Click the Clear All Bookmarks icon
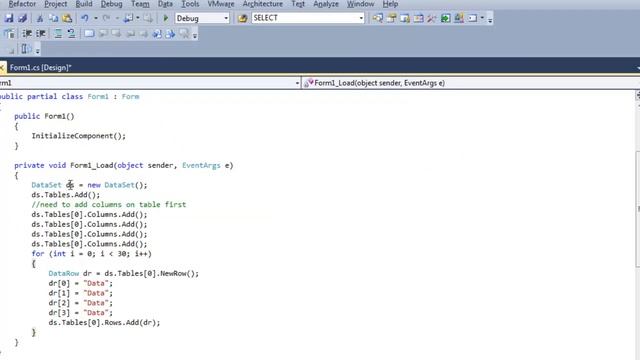Image resolution: width=640 pixels, height=360 pixels. (184, 34)
